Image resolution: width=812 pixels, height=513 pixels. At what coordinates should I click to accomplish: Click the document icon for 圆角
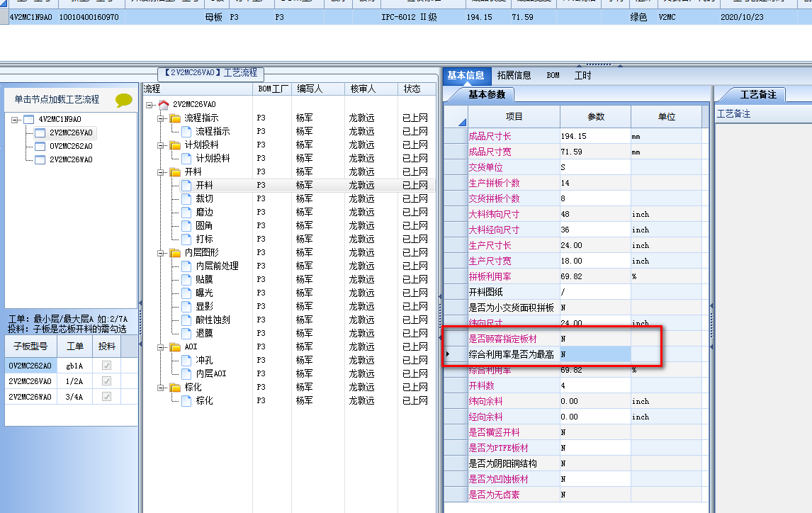click(187, 226)
